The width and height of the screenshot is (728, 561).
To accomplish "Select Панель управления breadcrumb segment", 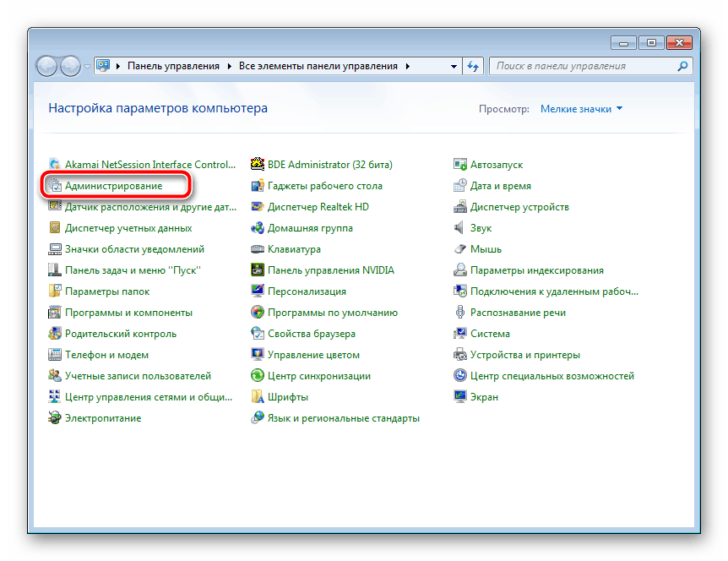I will 173,66.
